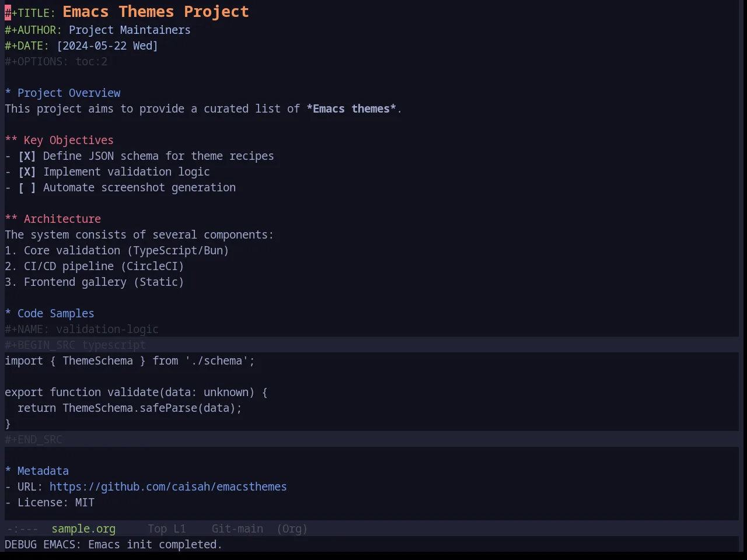This screenshot has height=560, width=747.
Task: Click the '#+DATE:' keyword
Action: [27, 46]
